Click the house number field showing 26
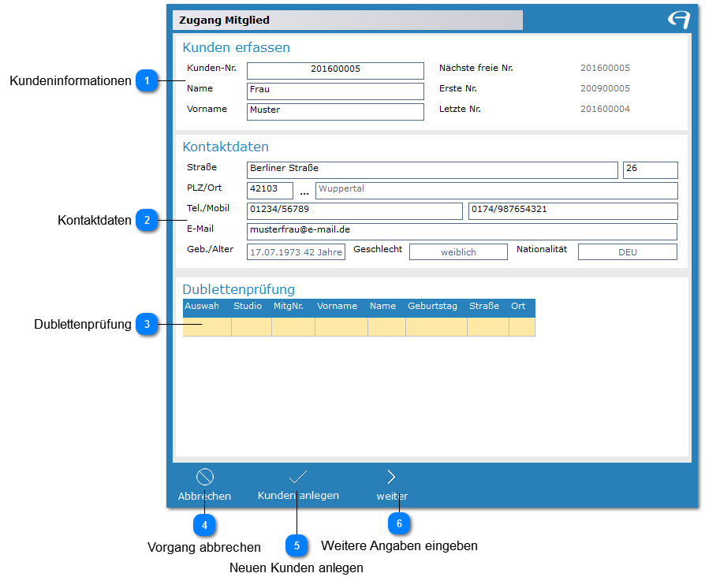Image resolution: width=705 pixels, height=588 pixels. pyautogui.click(x=650, y=170)
